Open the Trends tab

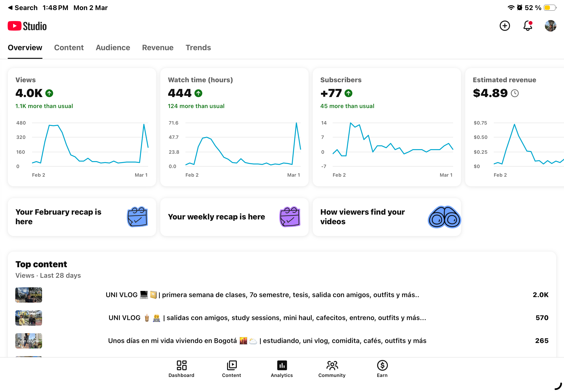pos(198,47)
